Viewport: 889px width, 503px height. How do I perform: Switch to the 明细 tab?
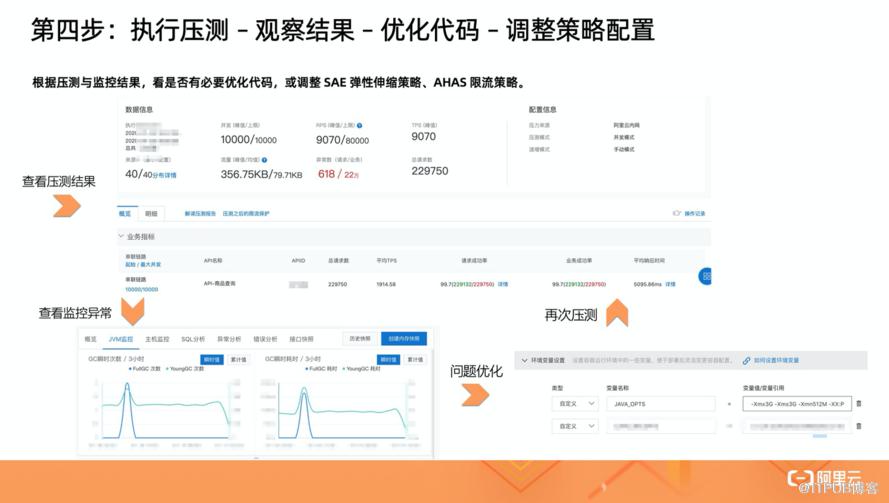click(x=151, y=213)
